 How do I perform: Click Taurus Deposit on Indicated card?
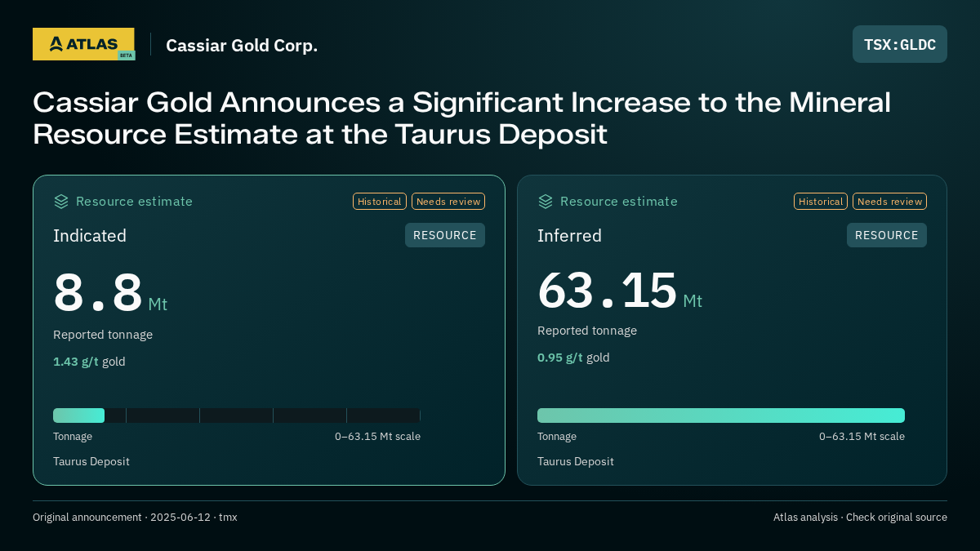pos(91,461)
